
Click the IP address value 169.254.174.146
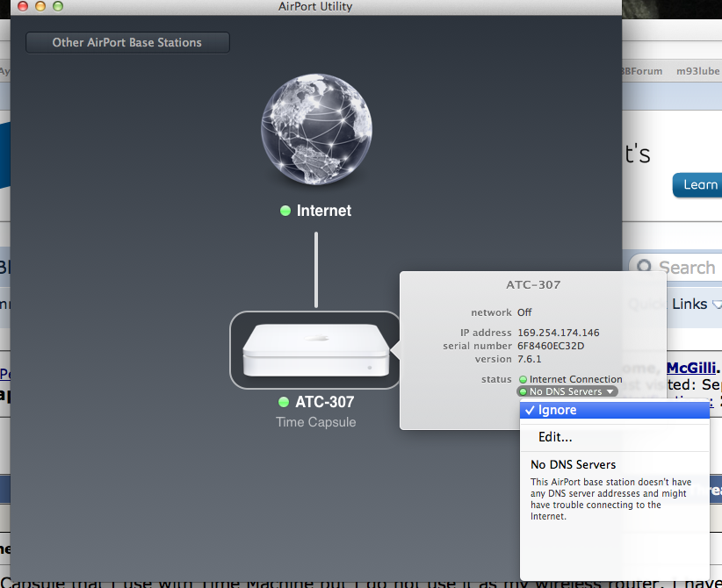point(558,333)
